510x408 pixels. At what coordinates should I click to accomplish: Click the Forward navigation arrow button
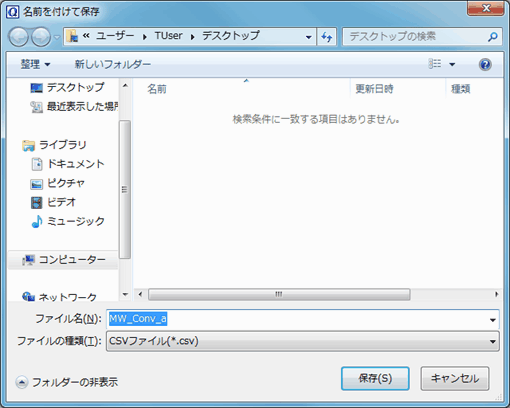tap(41, 37)
